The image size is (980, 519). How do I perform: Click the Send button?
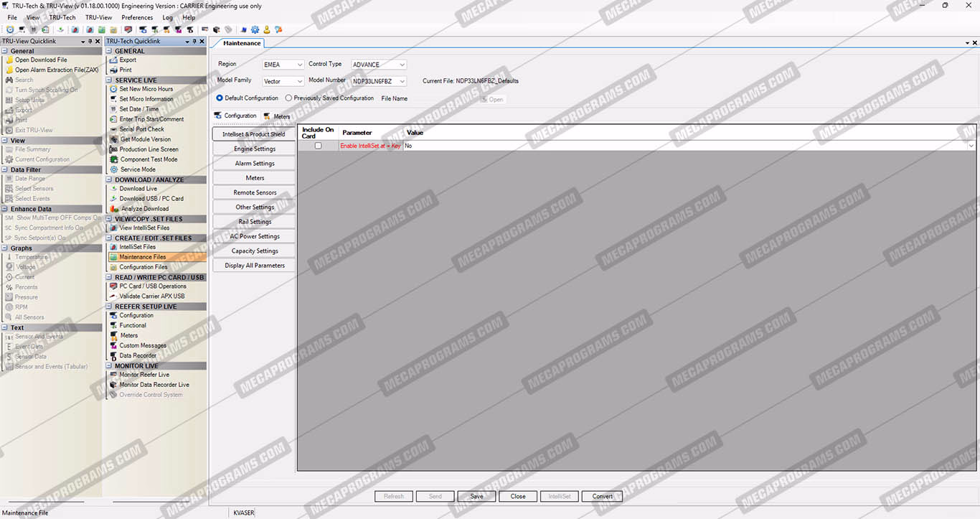click(435, 496)
